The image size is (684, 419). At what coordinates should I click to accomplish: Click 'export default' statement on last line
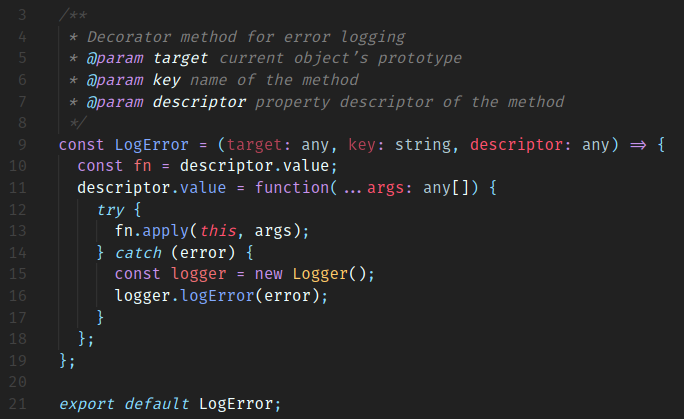click(x=124, y=404)
